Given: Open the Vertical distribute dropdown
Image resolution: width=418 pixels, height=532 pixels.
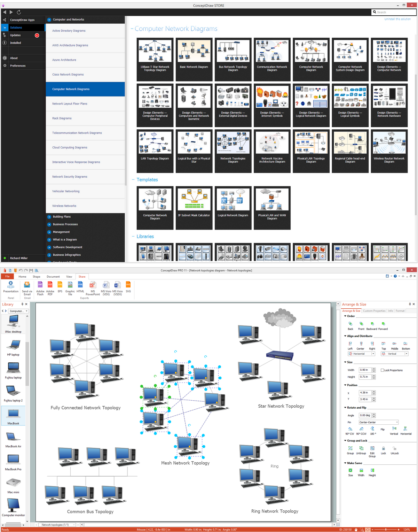Looking at the screenshot, I should [x=407, y=354].
